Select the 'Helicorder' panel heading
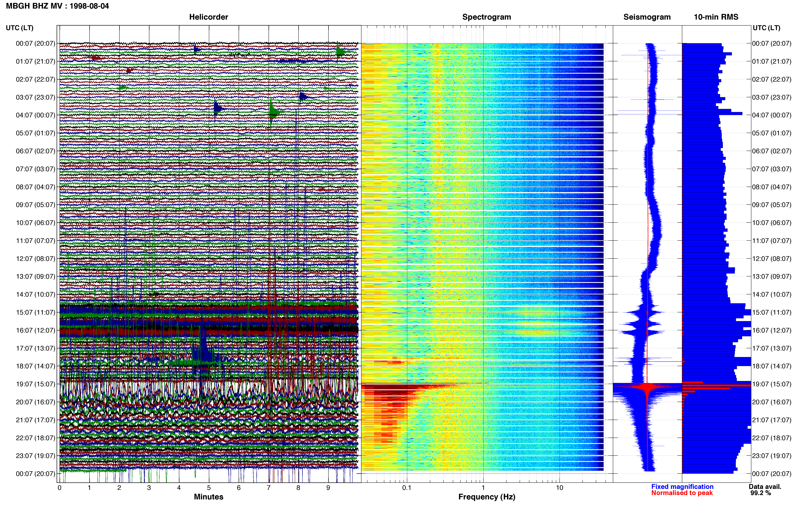The width and height of the screenshot is (812, 508). point(209,17)
